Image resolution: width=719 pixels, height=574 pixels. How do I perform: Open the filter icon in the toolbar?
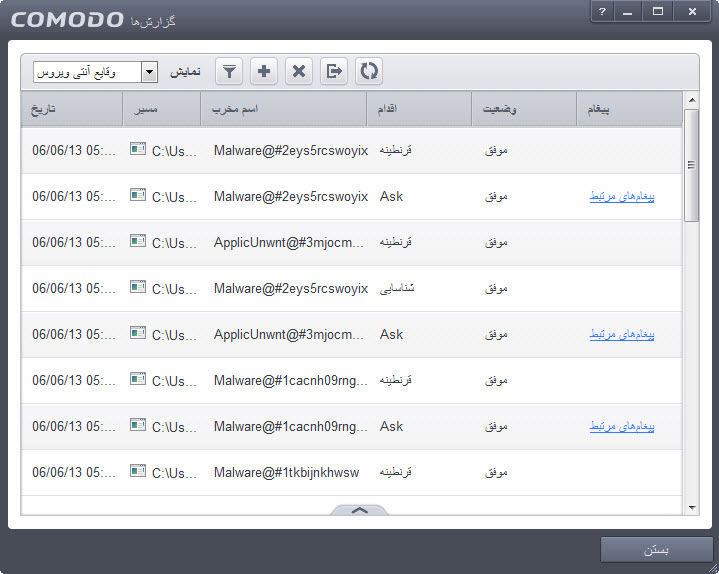[229, 72]
